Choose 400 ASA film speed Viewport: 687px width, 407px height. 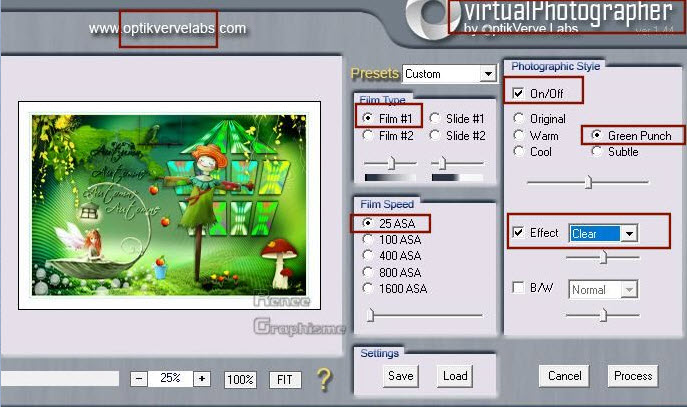[368, 255]
